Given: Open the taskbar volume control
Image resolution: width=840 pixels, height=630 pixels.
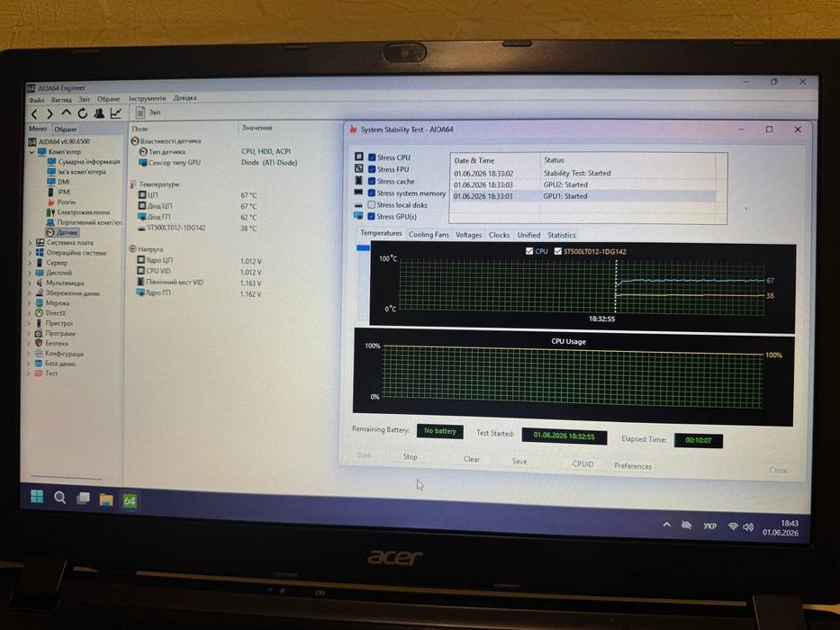Looking at the screenshot, I should (x=748, y=527).
